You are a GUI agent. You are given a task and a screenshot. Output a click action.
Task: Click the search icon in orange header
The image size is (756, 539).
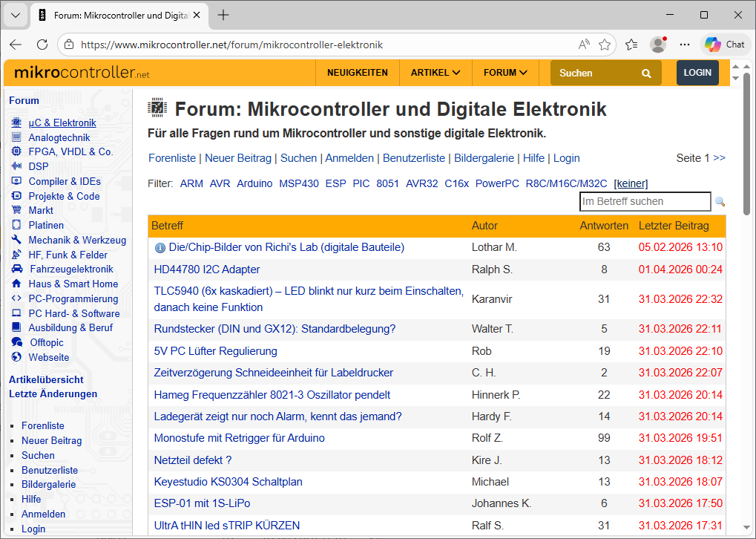point(646,73)
